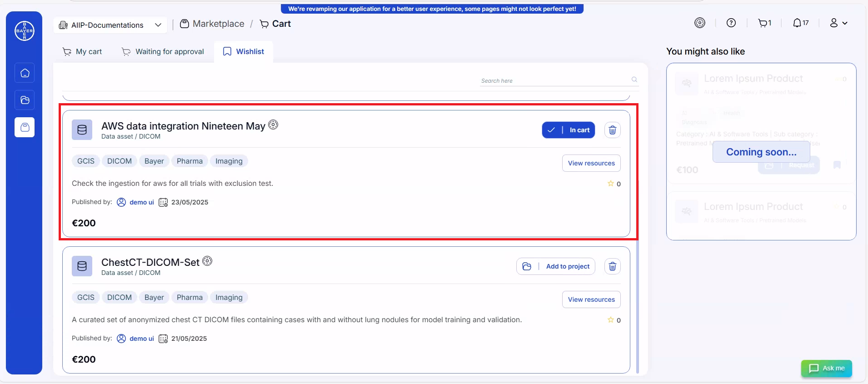
Task: Open the Home sidebar icon
Action: (x=25, y=73)
